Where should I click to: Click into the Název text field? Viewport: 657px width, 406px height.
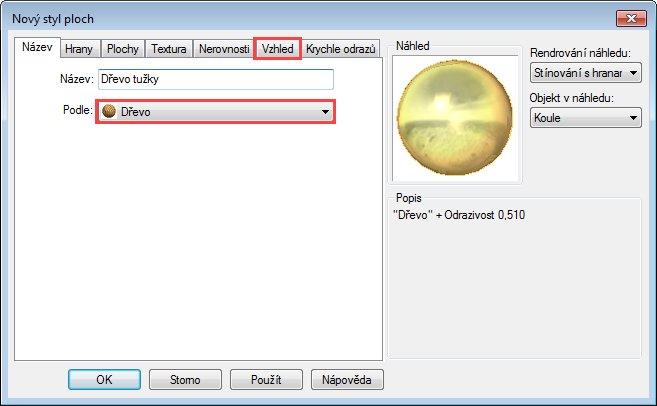(216, 79)
